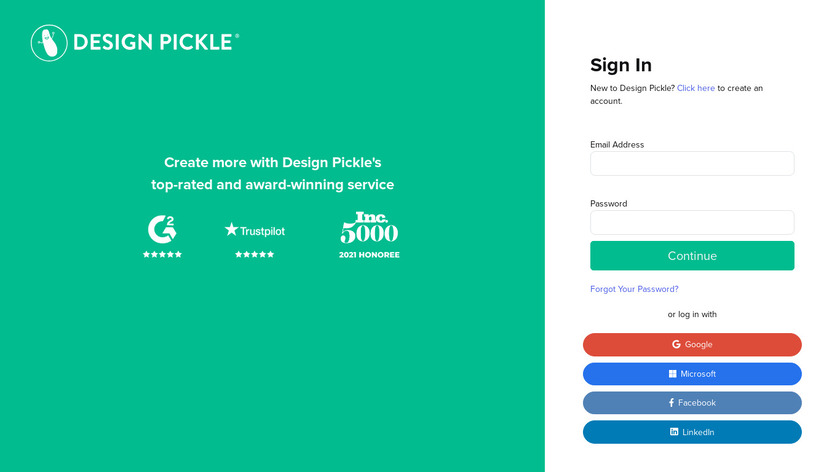The height and width of the screenshot is (472, 840).
Task: Follow the Click here account creation link
Action: (696, 88)
